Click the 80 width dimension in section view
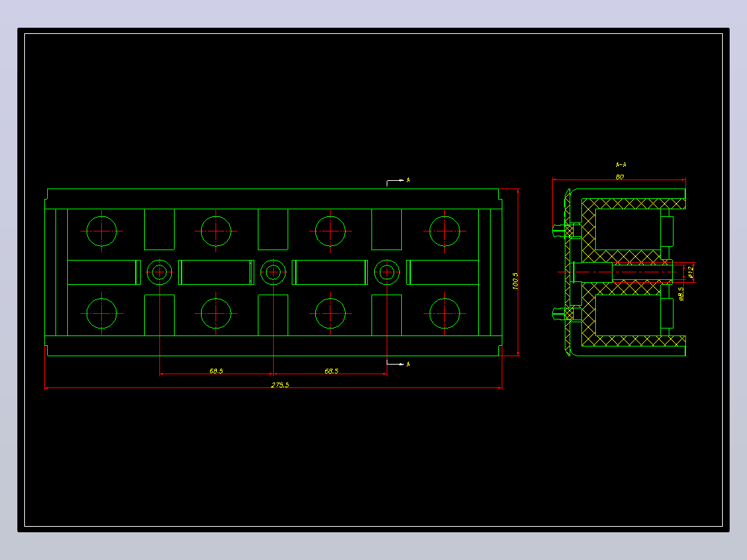 (x=619, y=177)
